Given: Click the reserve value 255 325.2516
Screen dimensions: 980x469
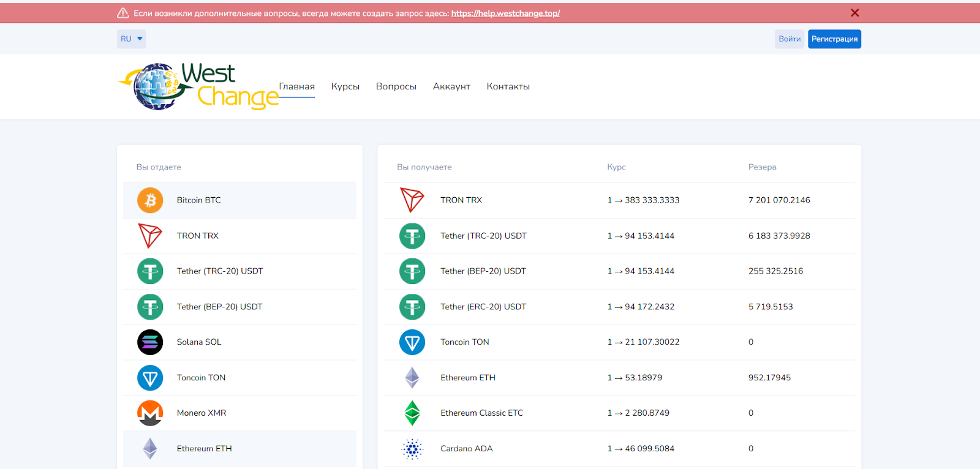Looking at the screenshot, I should click(775, 271).
